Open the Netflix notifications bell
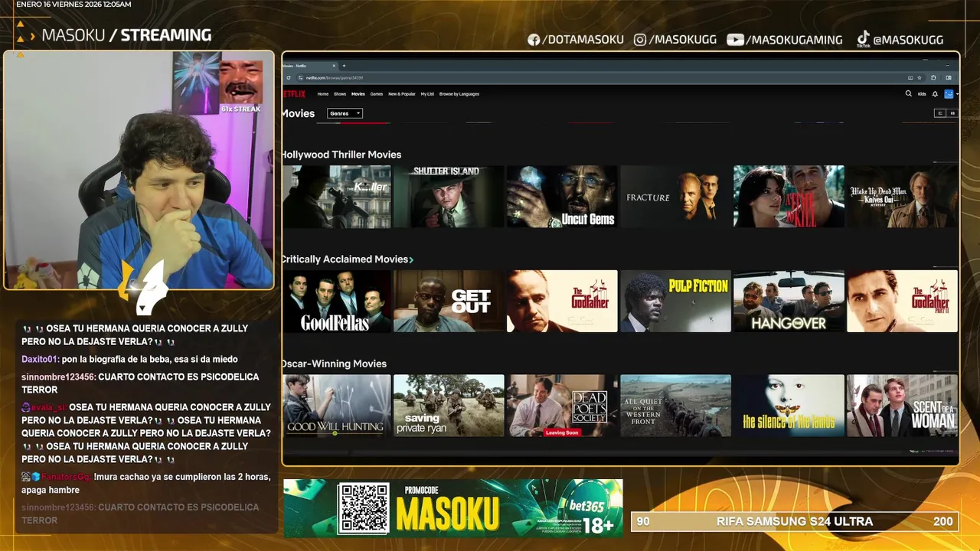This screenshot has width=980, height=551. coord(935,94)
